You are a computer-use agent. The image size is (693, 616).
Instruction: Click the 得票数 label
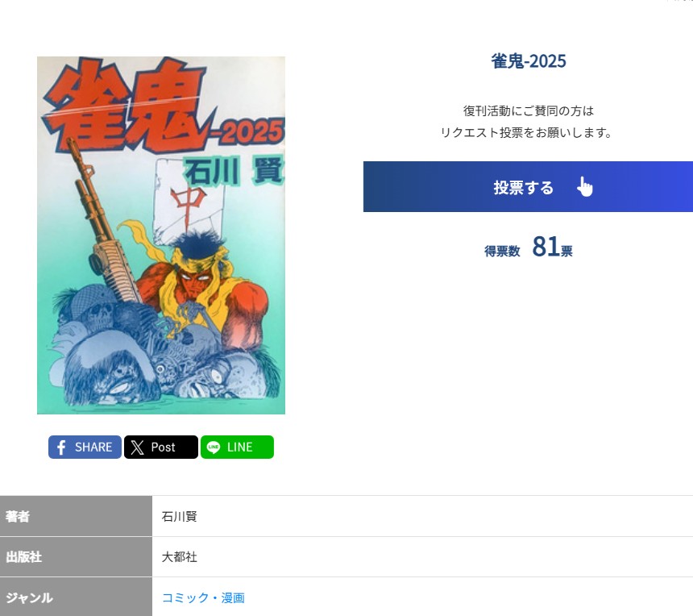pos(502,252)
